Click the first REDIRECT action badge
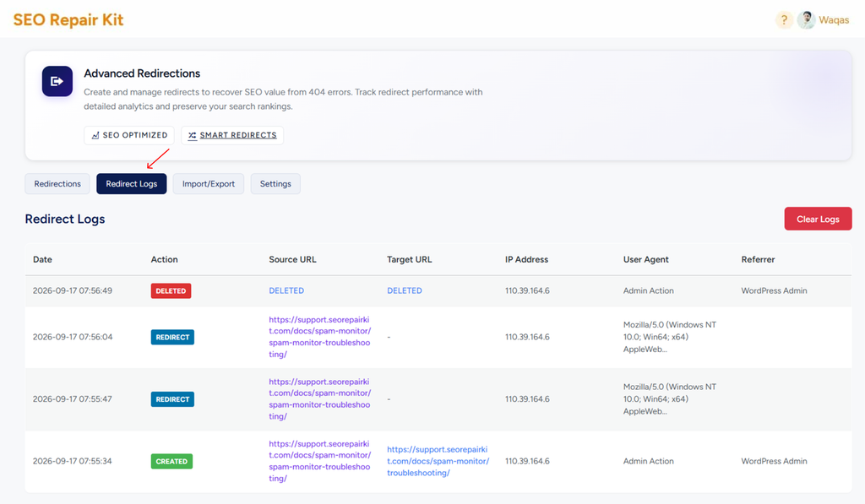The width and height of the screenshot is (865, 504). pos(172,337)
